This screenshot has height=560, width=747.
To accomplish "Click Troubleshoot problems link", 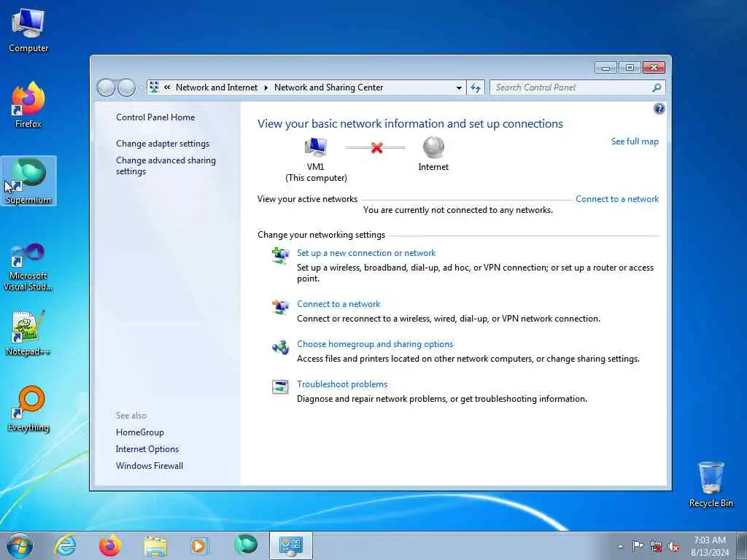I will tap(342, 384).
